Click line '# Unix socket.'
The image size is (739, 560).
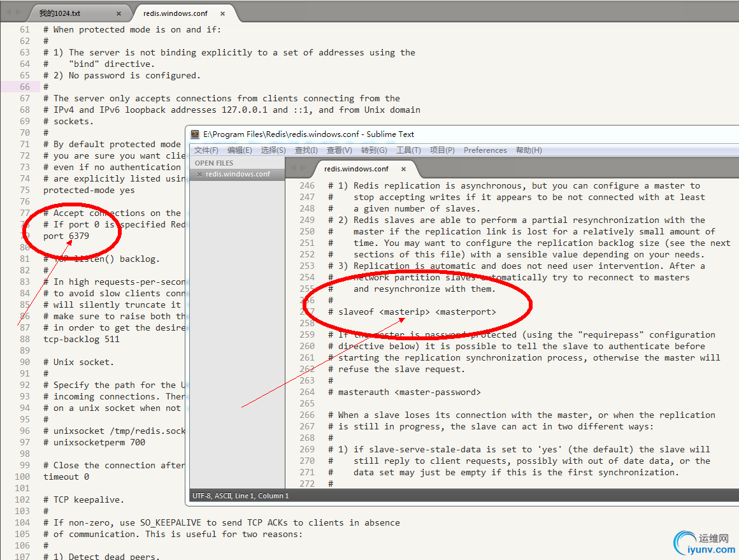pos(79,363)
